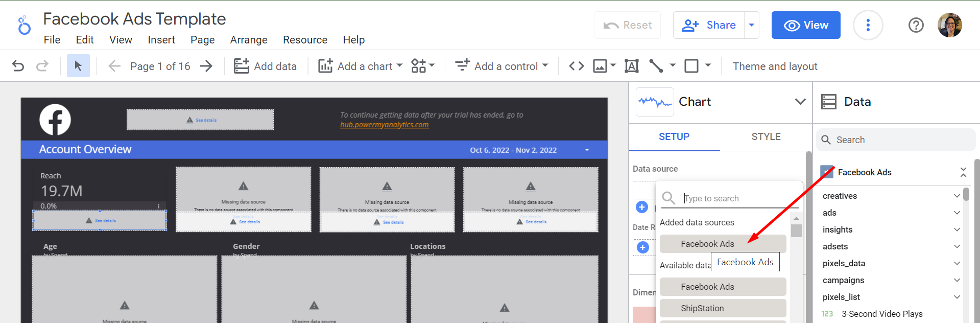
Task: Click the undo arrow icon
Action: coord(18,66)
